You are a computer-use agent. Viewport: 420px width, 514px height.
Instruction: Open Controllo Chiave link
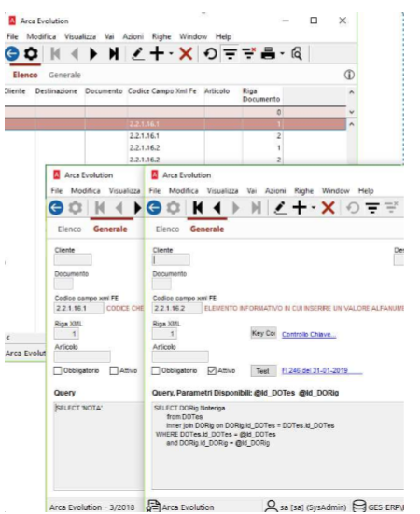[x=309, y=334]
